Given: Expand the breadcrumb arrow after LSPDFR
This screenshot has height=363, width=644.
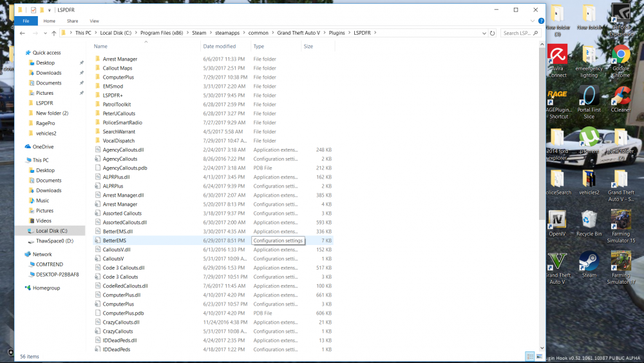Looking at the screenshot, I should [x=375, y=33].
